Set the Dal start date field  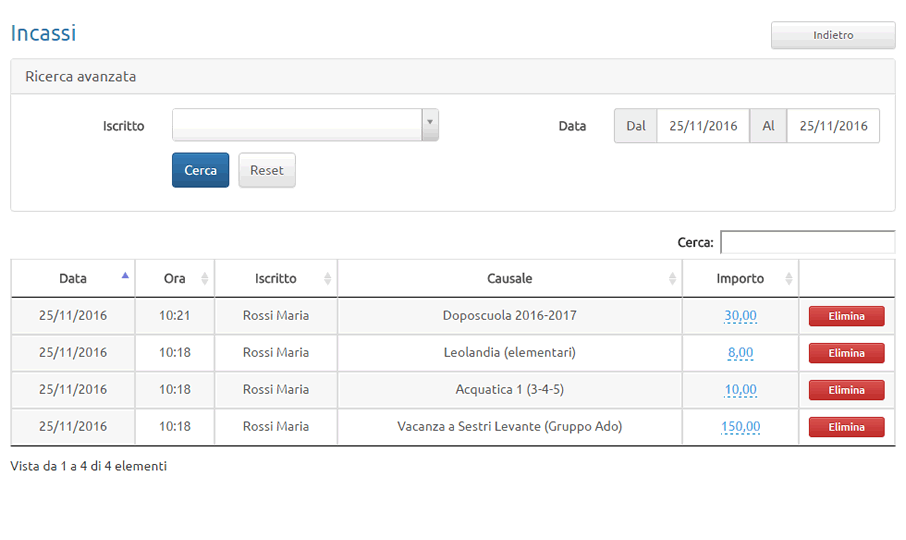coord(703,126)
